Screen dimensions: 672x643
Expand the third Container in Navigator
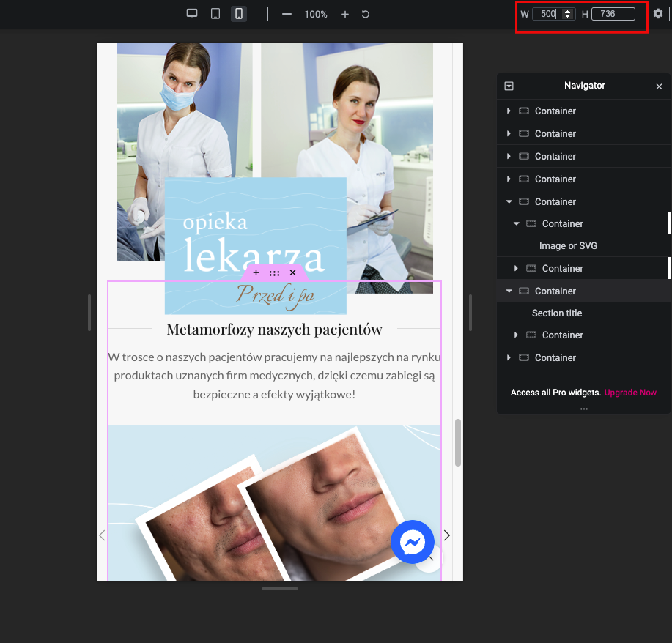point(509,157)
